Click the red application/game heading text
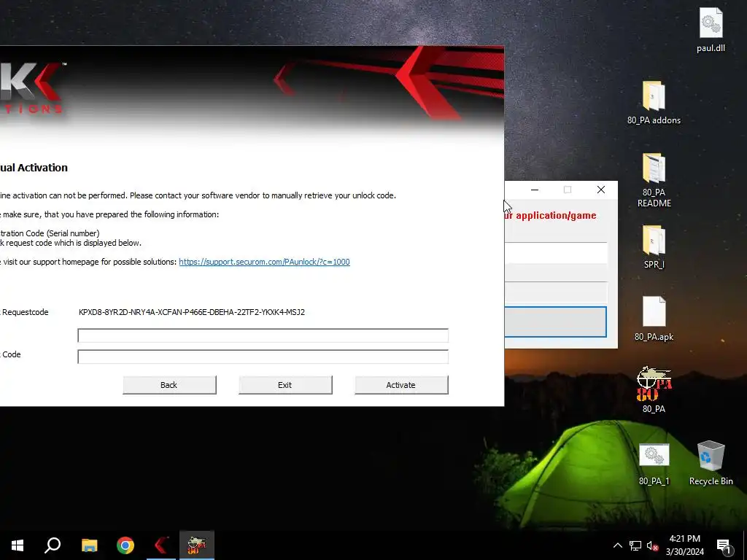Viewport: 747px width, 560px height. click(550, 216)
